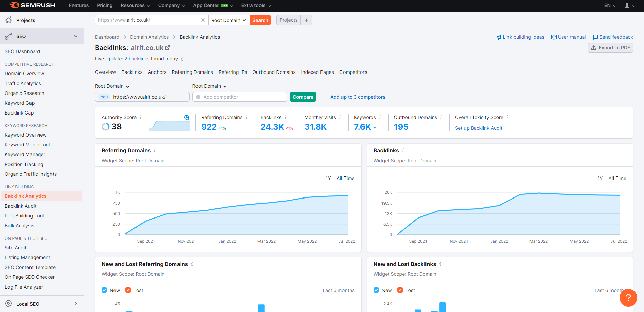Click the green Compare button
Screen dimensions: 644x312
pyautogui.click(x=303, y=97)
